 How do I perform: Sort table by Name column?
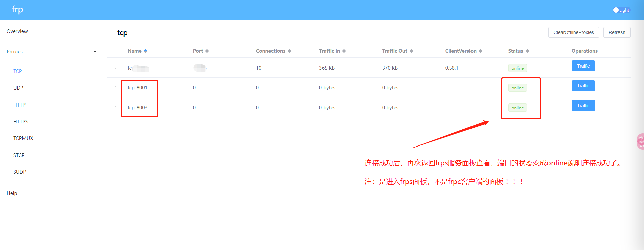tap(146, 51)
